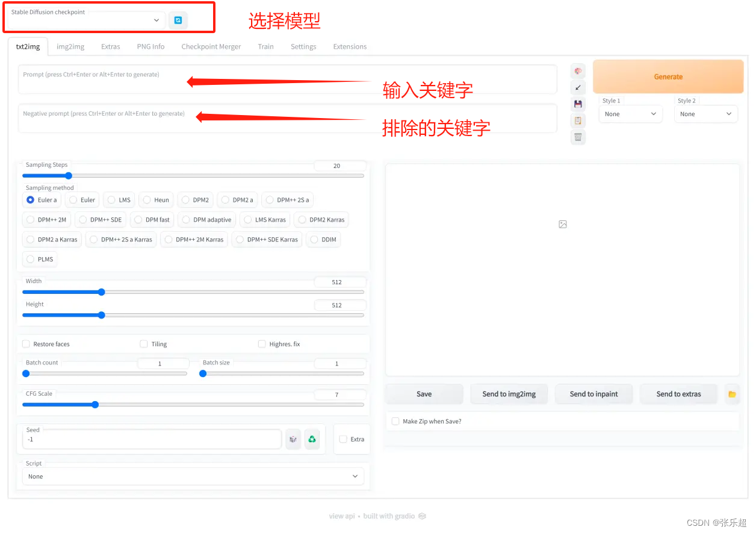756x533 pixels.
Task: Enable the Restore faces checkbox
Action: [26, 344]
